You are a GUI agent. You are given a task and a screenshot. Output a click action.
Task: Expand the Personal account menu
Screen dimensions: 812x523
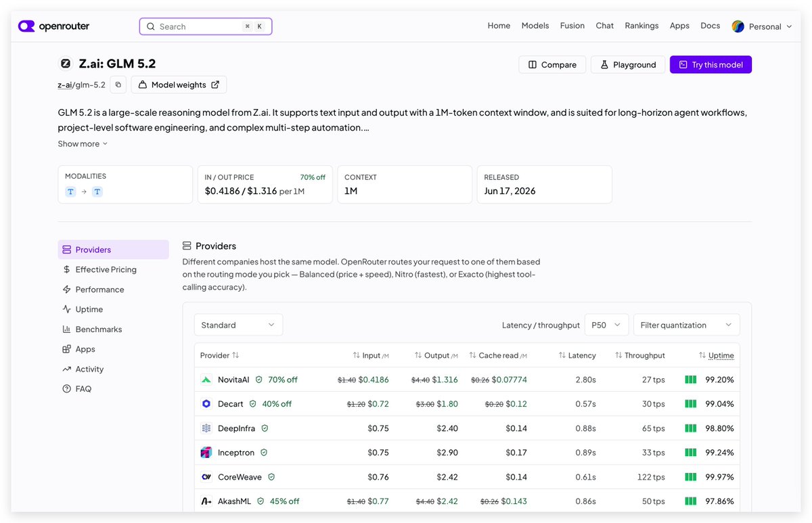[x=762, y=26]
